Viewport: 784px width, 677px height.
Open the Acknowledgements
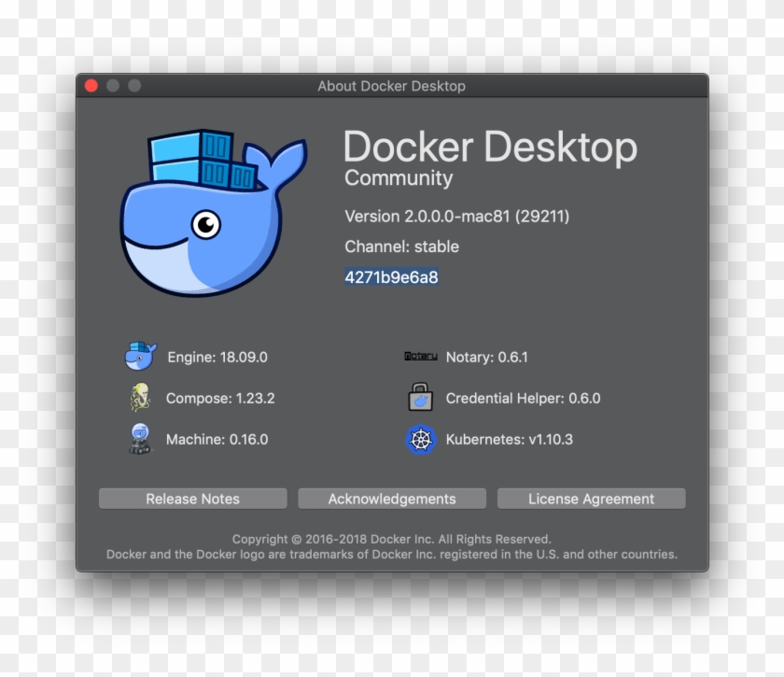pyautogui.click(x=392, y=499)
